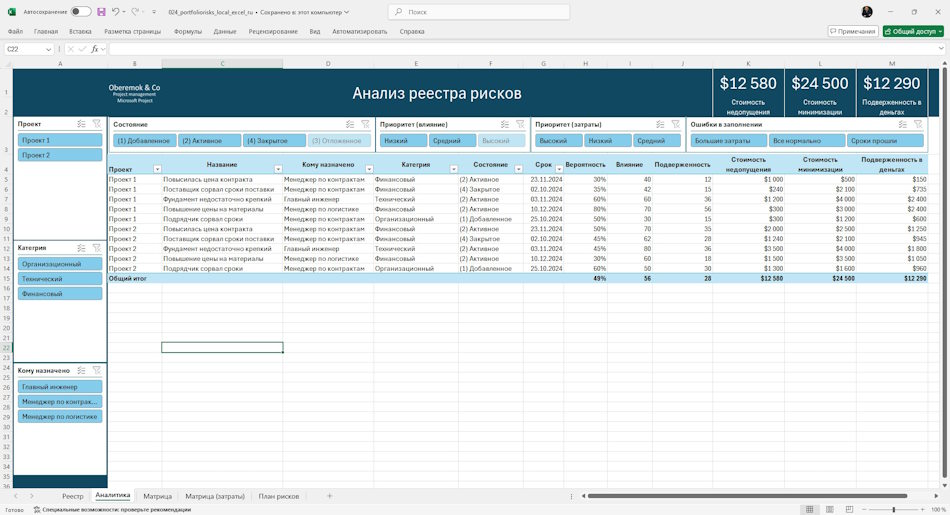Expand the Name Box dropdown

tap(48, 49)
